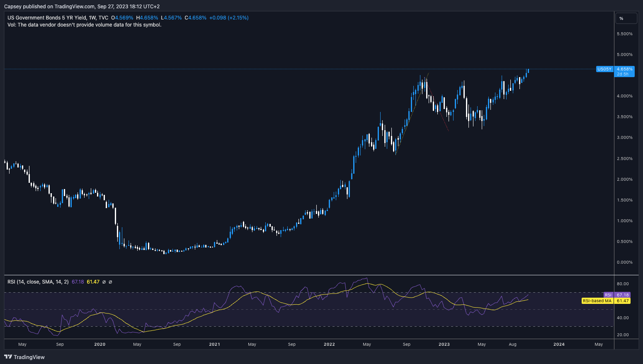Click the RSI (14, close, SMA, 14, 2) legend
The image size is (643, 364).
coord(38,282)
